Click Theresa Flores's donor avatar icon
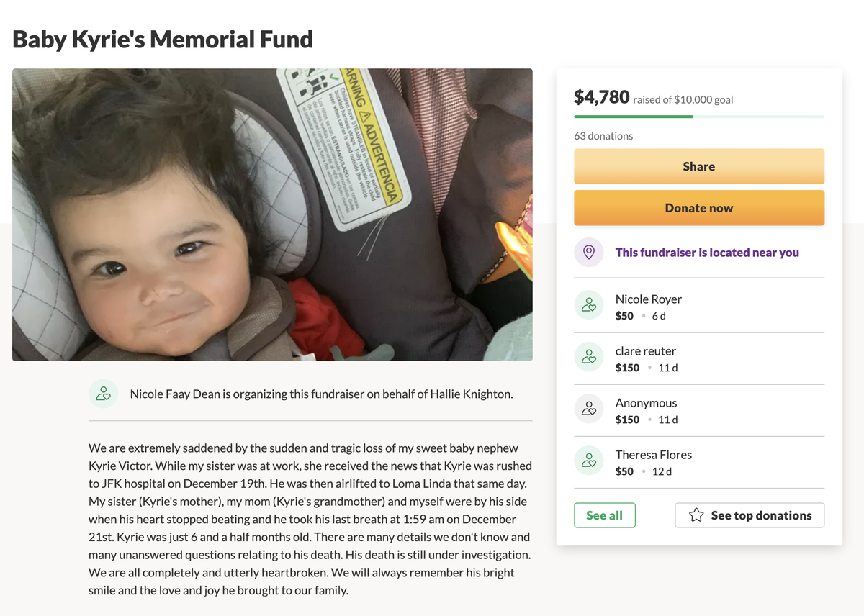This screenshot has width=864, height=616. coord(589,460)
